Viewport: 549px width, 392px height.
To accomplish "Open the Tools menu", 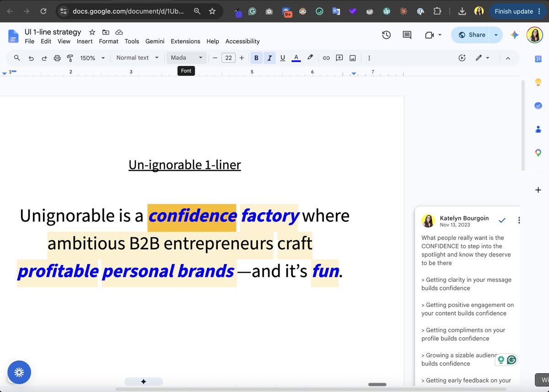I will pyautogui.click(x=132, y=41).
